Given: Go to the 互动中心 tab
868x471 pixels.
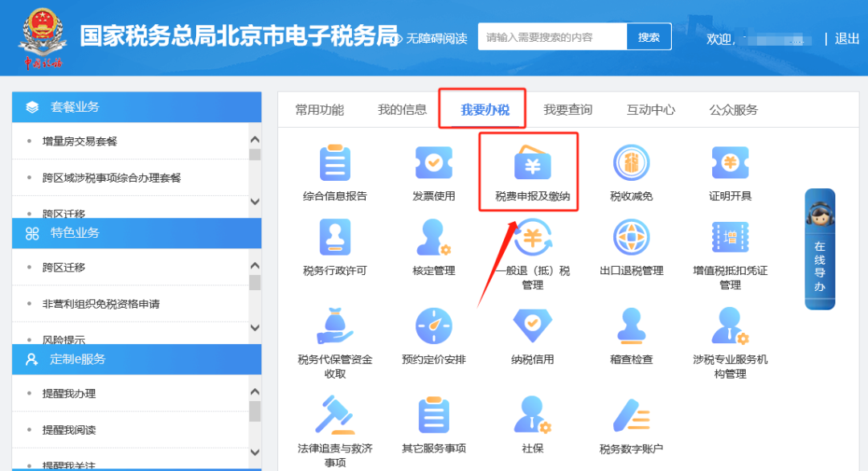Looking at the screenshot, I should 651,109.
